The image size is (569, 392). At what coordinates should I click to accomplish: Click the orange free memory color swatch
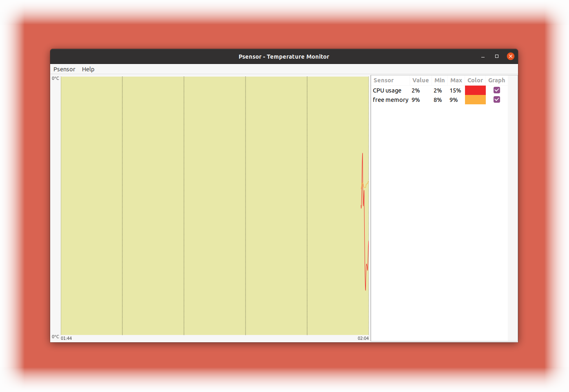[475, 99]
